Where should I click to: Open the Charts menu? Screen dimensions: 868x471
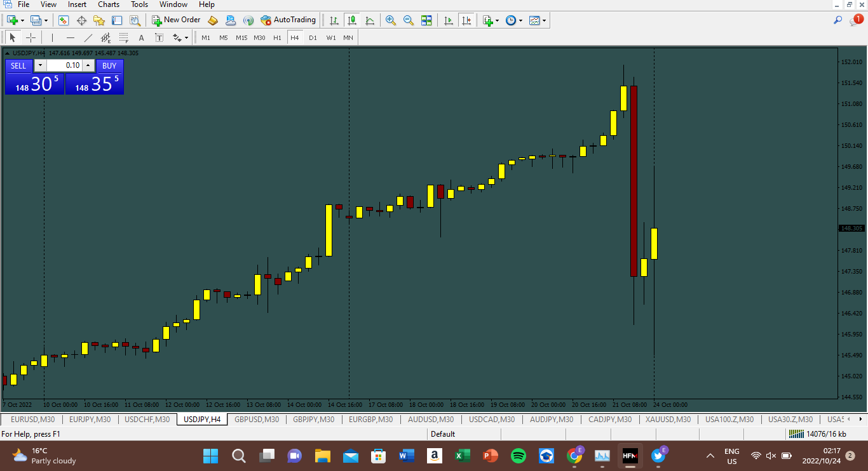[109, 4]
